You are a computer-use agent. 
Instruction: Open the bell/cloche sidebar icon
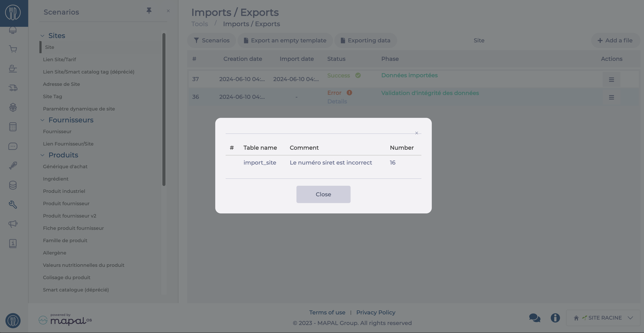click(13, 30)
